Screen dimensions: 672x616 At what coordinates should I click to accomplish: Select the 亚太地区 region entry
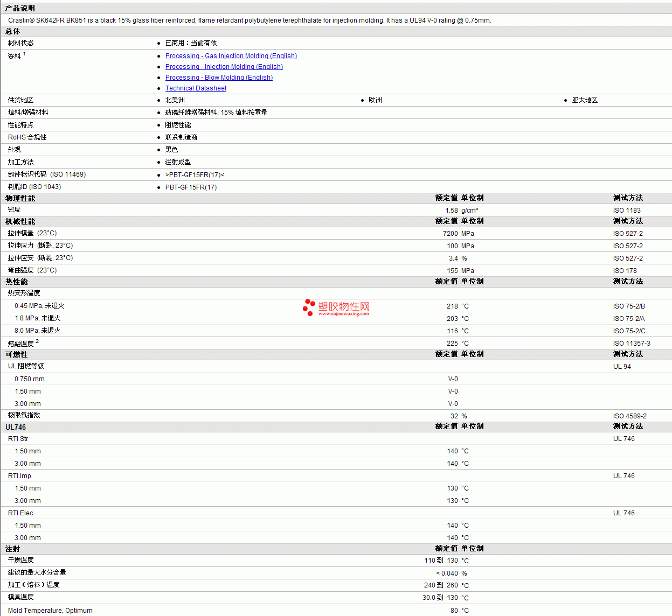tap(585, 100)
